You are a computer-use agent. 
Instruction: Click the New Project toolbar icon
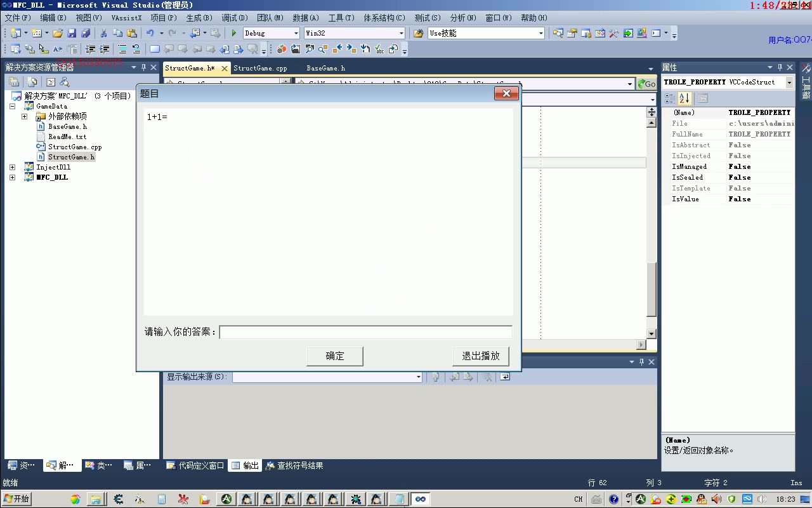click(x=15, y=33)
